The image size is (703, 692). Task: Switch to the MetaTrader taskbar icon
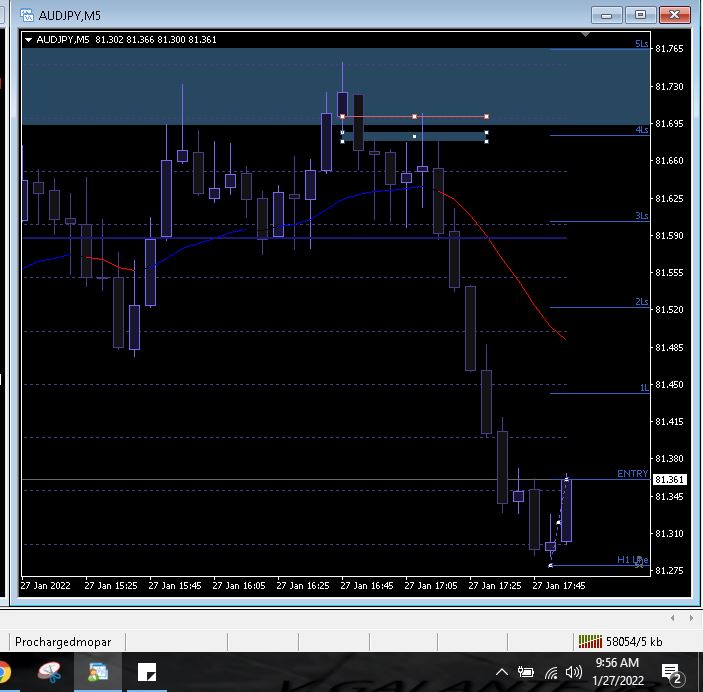98,672
